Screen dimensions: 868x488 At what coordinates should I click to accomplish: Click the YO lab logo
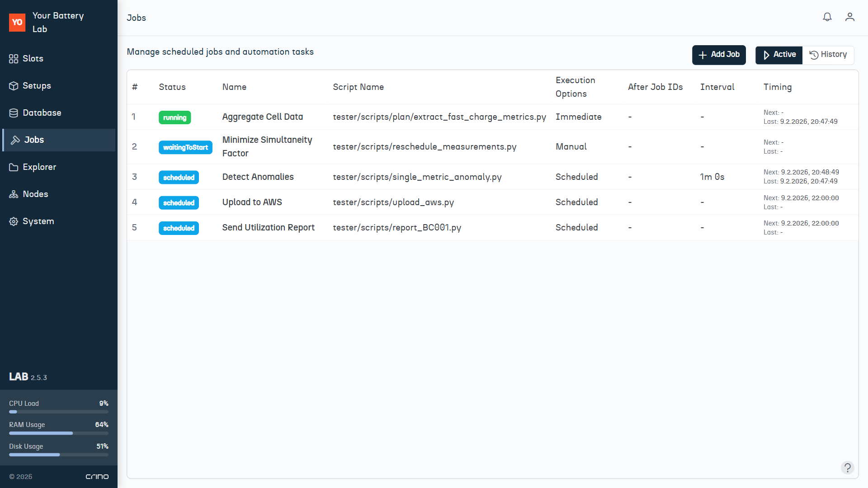pyautogui.click(x=17, y=22)
